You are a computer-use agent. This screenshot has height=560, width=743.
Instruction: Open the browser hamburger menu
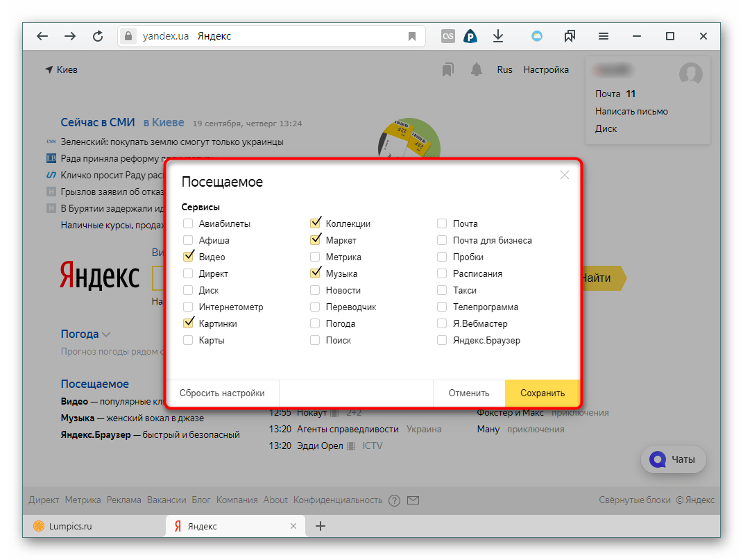point(604,37)
